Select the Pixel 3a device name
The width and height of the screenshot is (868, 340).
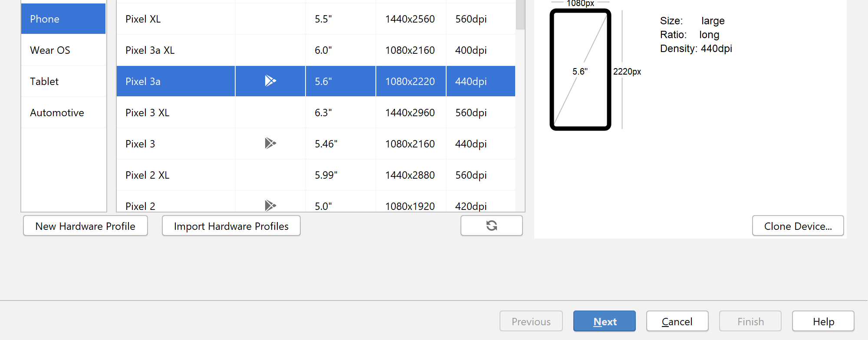[x=143, y=82]
